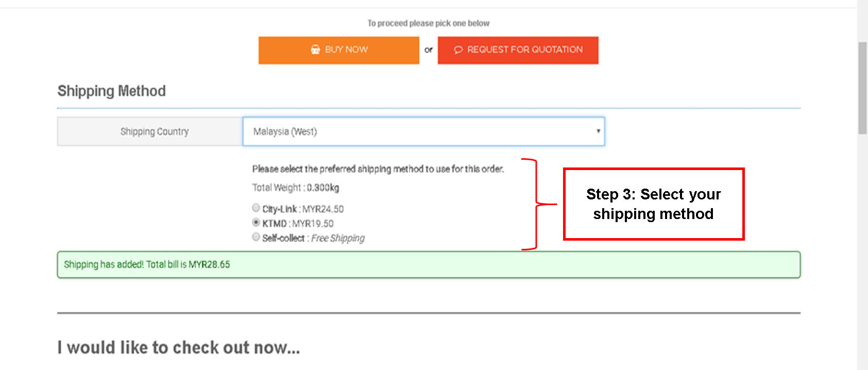Click the Free Shipping text next to Self-collect
Image resolution: width=868 pixels, height=370 pixels.
(x=338, y=238)
